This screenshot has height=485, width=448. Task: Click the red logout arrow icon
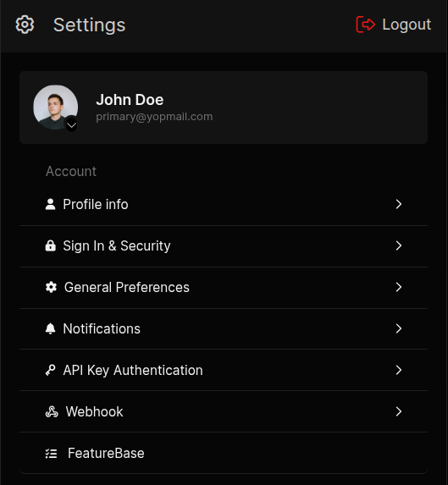(x=365, y=25)
